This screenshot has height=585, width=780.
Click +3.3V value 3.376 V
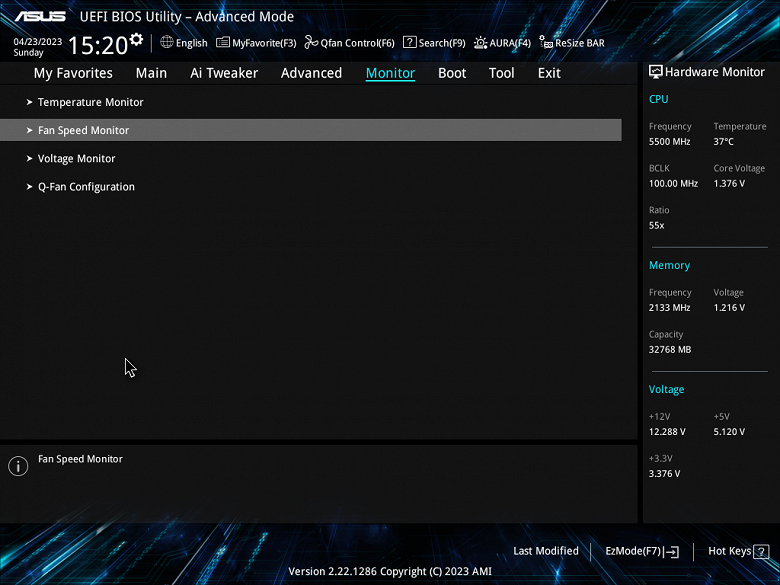665,474
